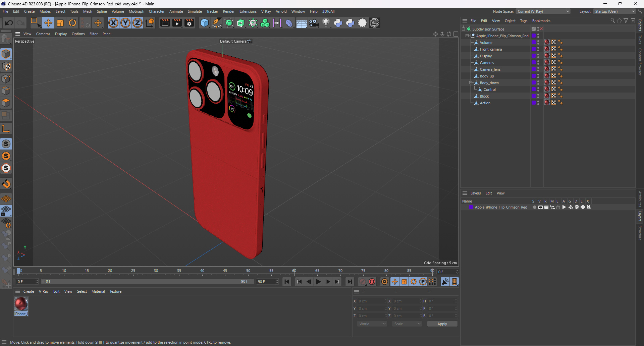Switch to Model mode in left sidebar

tap(6, 54)
